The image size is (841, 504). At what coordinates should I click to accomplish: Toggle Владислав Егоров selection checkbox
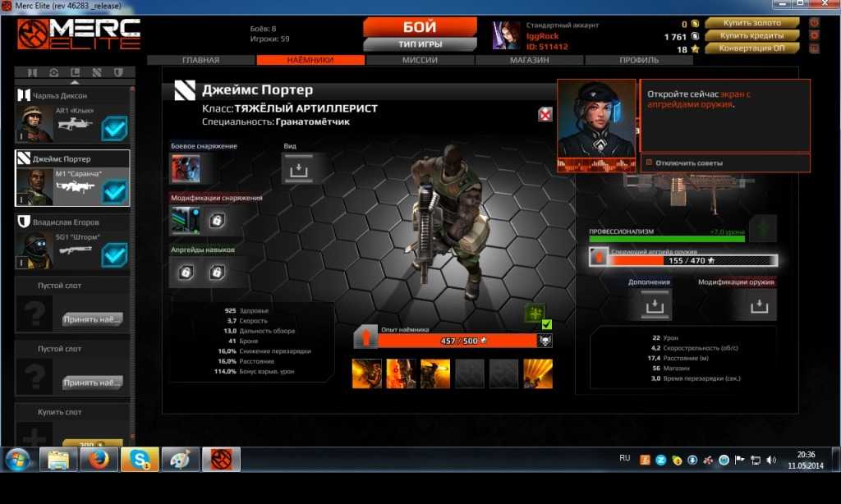(113, 254)
